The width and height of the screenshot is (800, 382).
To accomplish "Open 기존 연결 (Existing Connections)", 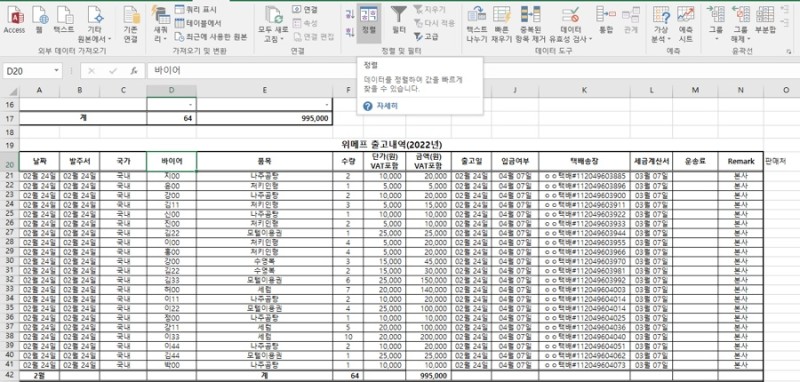I will 131,24.
